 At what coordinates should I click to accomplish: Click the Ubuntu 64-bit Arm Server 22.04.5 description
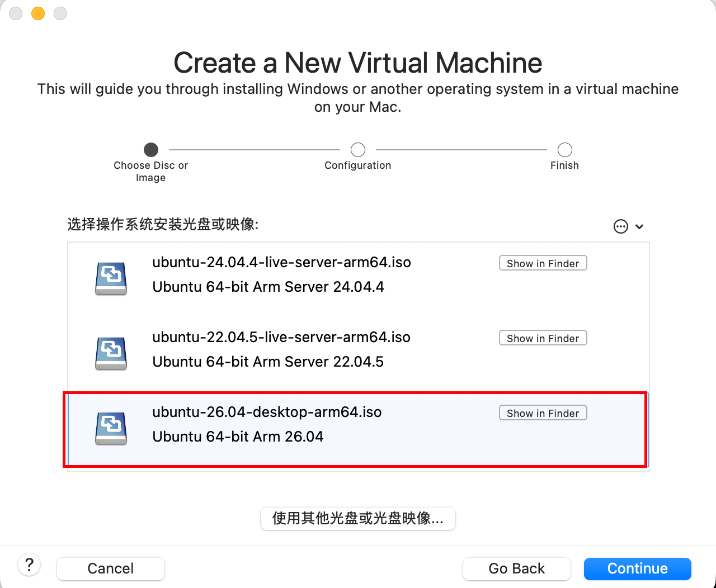click(x=268, y=362)
